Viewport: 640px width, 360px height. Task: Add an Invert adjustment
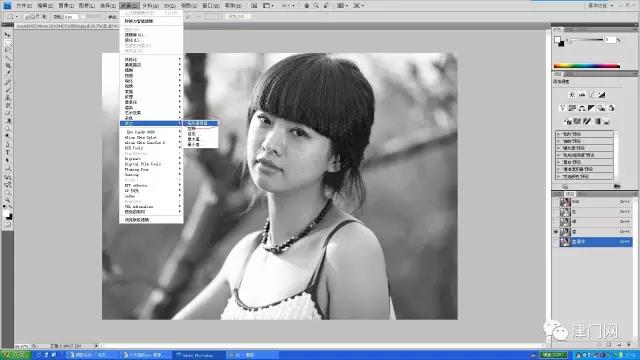point(567,121)
